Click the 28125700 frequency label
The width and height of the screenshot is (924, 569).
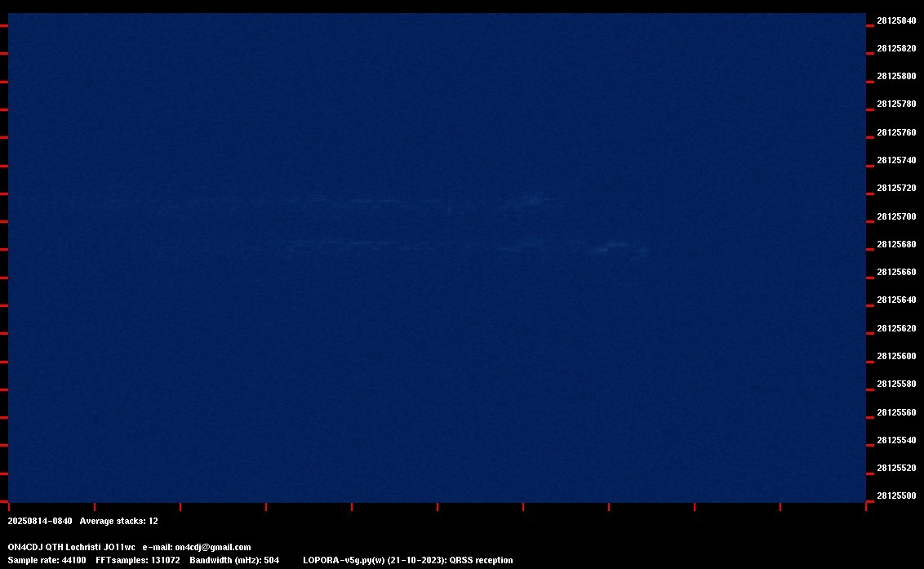[896, 216]
